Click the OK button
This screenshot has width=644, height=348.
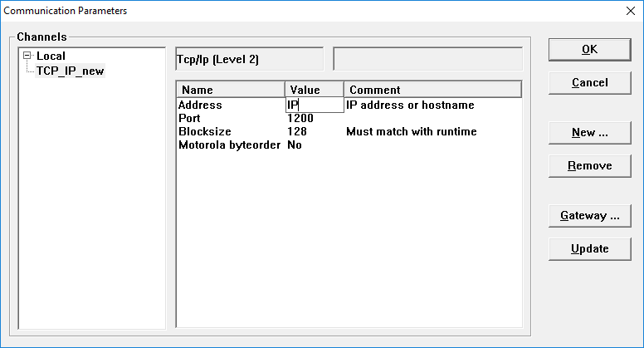tap(589, 49)
